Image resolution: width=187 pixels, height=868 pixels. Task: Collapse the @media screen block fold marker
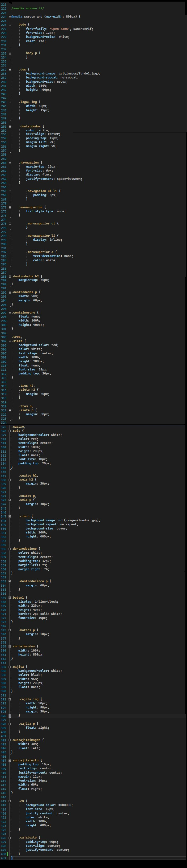[x=10, y=16]
